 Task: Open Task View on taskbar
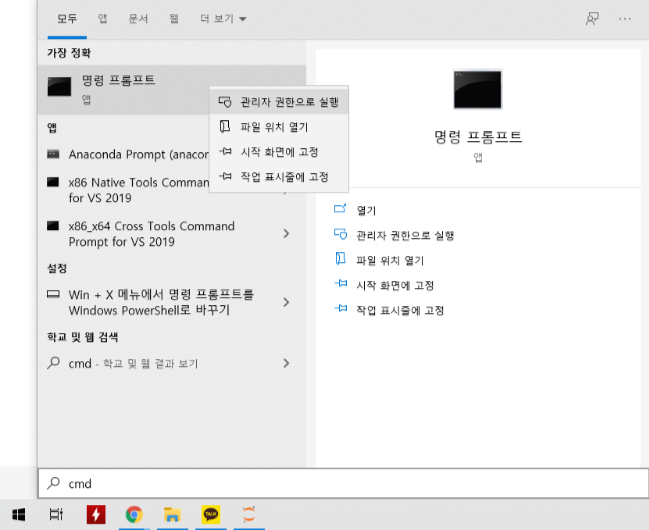point(56,515)
